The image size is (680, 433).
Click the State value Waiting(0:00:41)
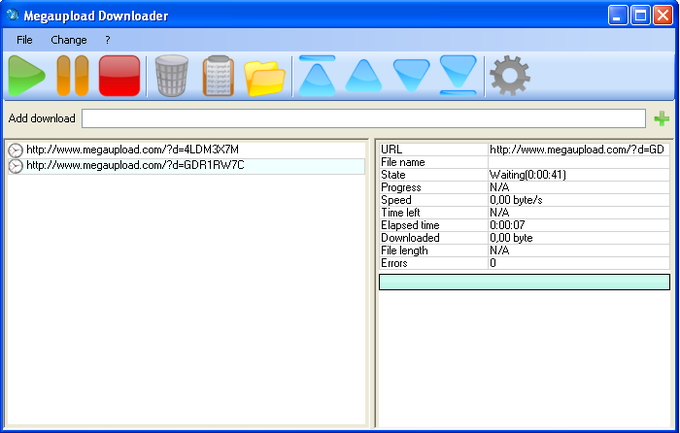(x=528, y=175)
